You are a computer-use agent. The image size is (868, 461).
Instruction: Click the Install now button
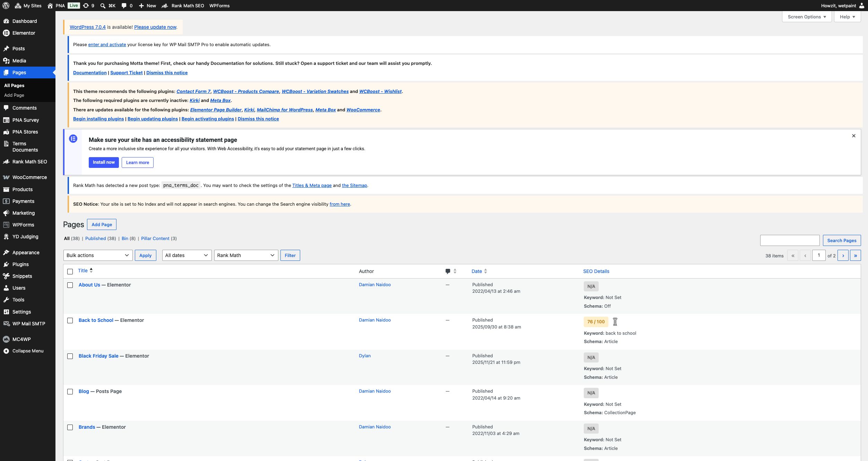[x=104, y=162]
